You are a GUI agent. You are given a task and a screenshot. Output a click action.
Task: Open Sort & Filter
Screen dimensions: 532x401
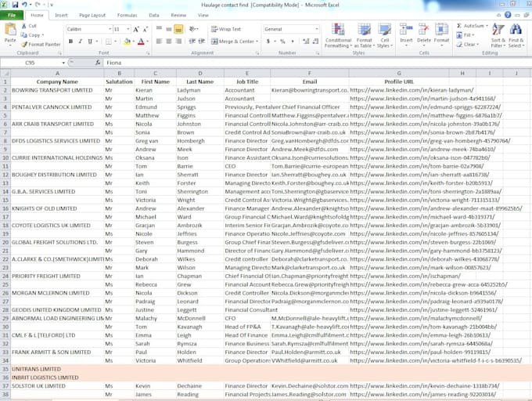tap(498, 36)
